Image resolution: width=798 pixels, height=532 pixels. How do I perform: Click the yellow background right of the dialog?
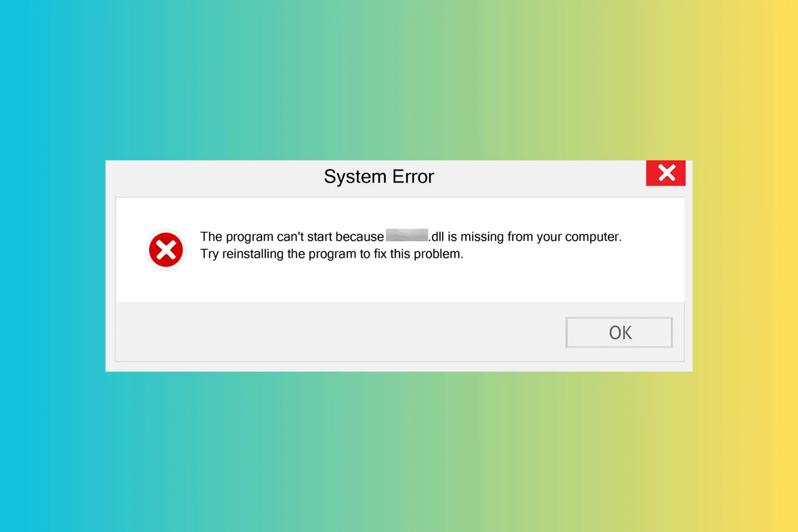click(x=745, y=266)
